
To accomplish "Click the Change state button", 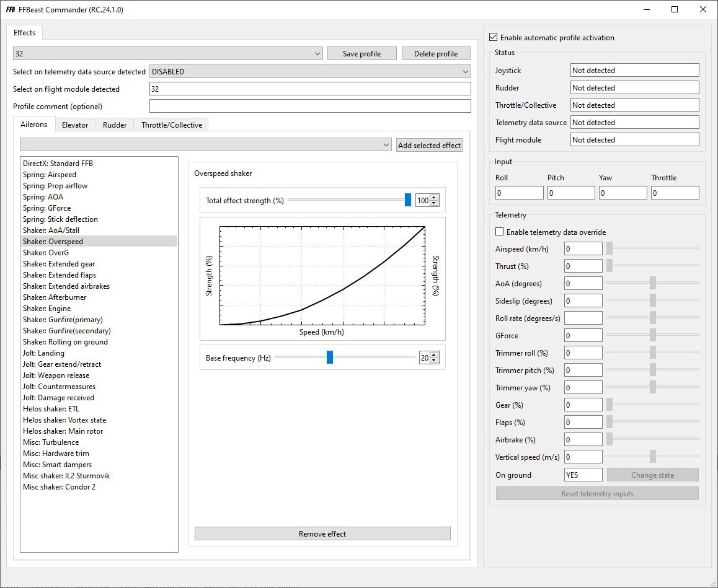I will coord(652,475).
